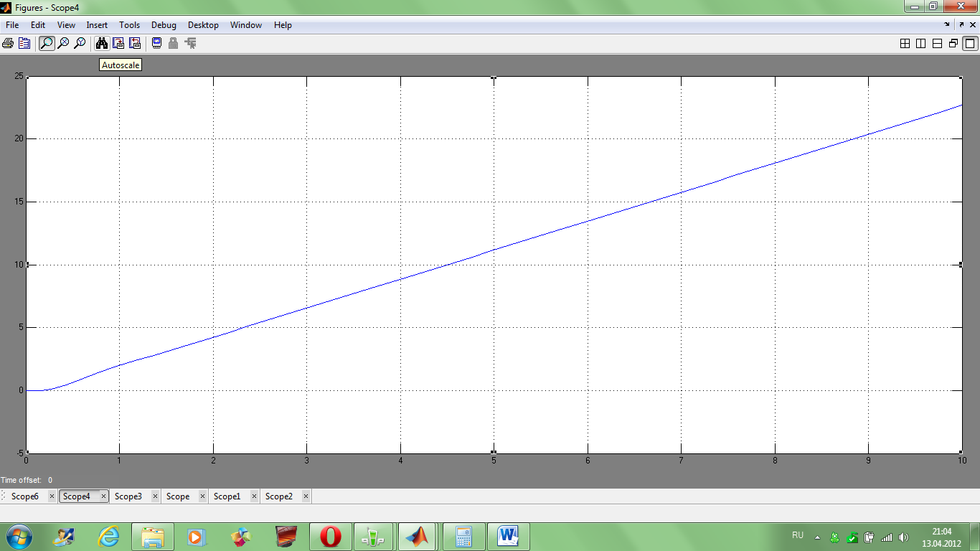
Task: Click the signal selection icon
Action: pos(190,43)
